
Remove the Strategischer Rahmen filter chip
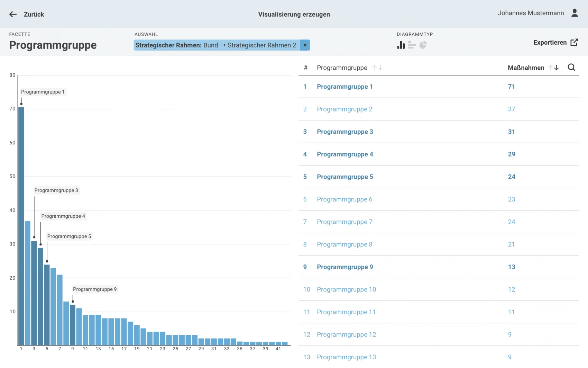tap(305, 45)
